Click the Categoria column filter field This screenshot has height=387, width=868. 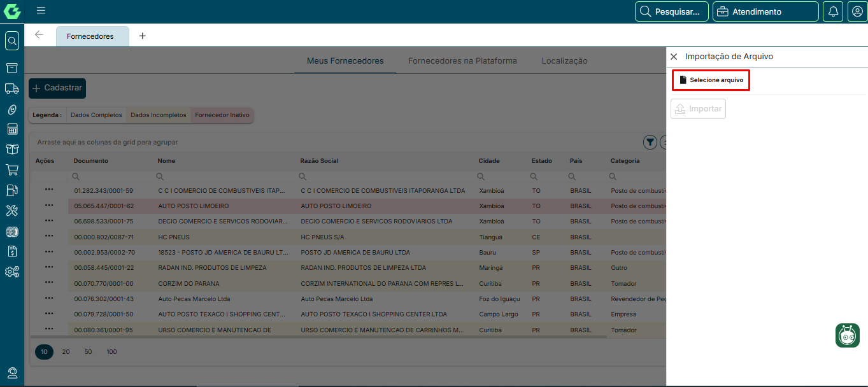point(636,176)
